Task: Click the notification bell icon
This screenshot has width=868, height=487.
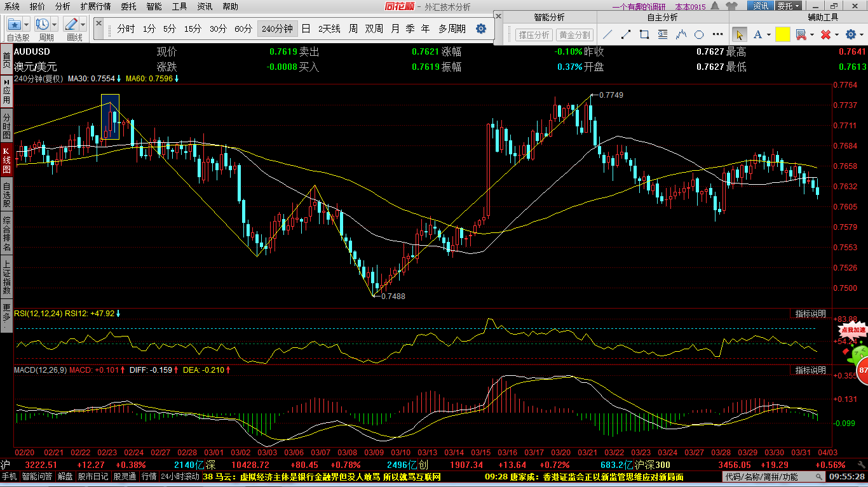Action: pos(715,6)
